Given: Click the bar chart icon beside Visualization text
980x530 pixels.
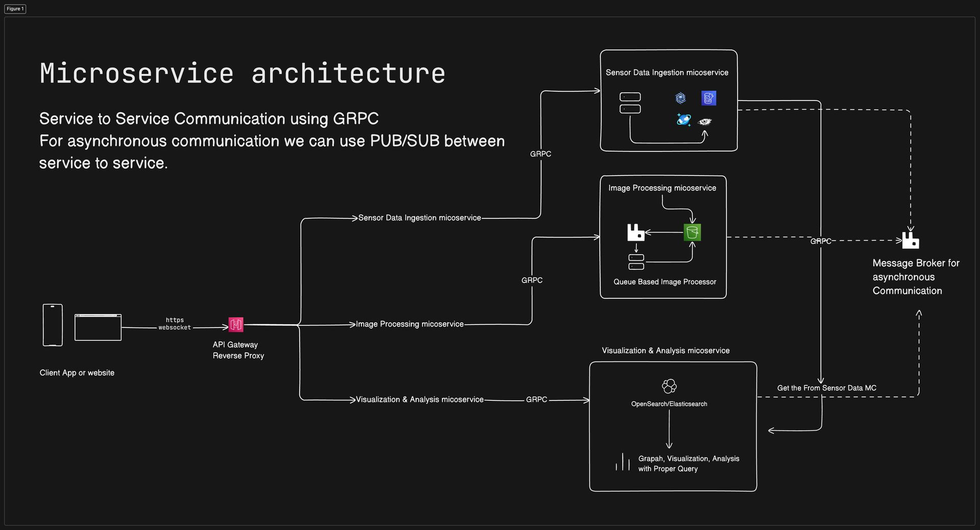Looking at the screenshot, I should [624, 462].
